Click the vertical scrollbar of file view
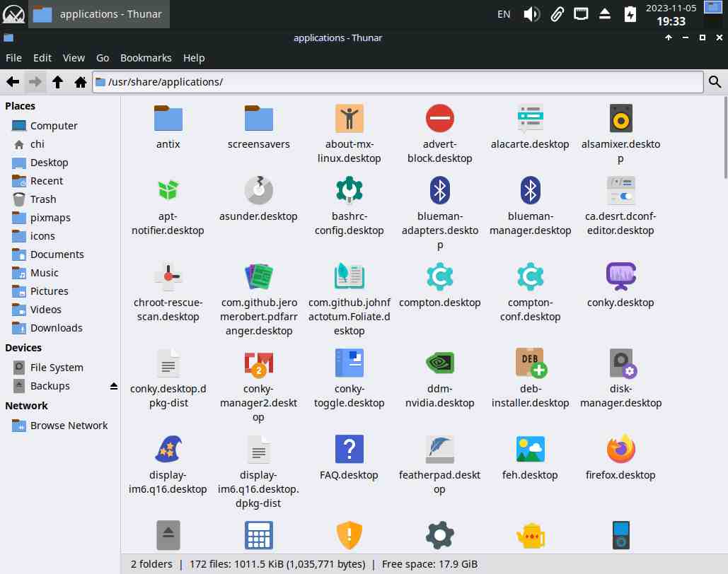 pyautogui.click(x=725, y=137)
